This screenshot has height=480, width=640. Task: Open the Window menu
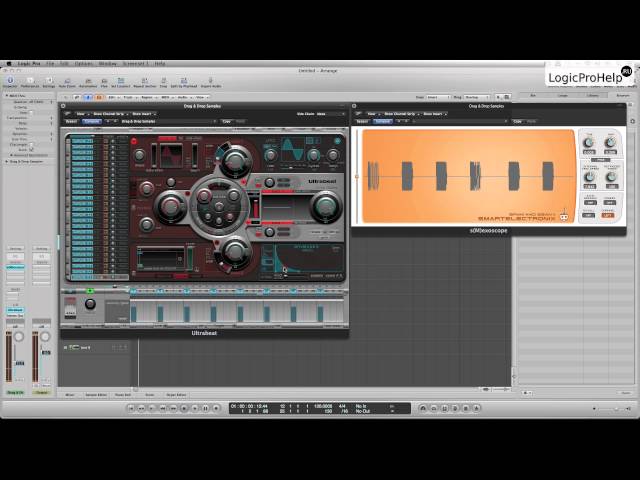tap(108, 64)
